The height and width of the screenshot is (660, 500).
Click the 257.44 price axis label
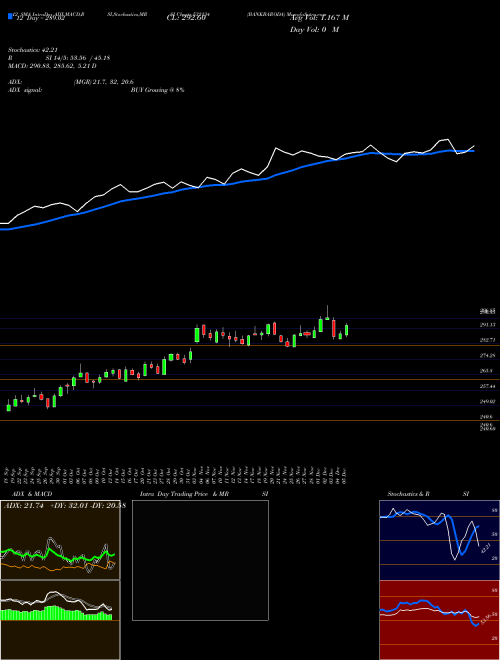[x=489, y=386]
